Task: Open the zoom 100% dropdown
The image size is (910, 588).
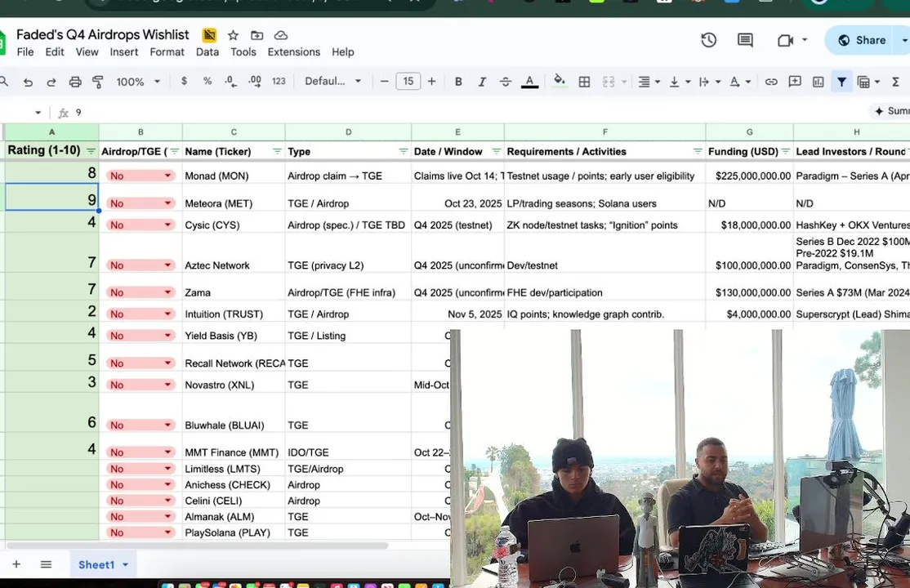Action: click(138, 82)
